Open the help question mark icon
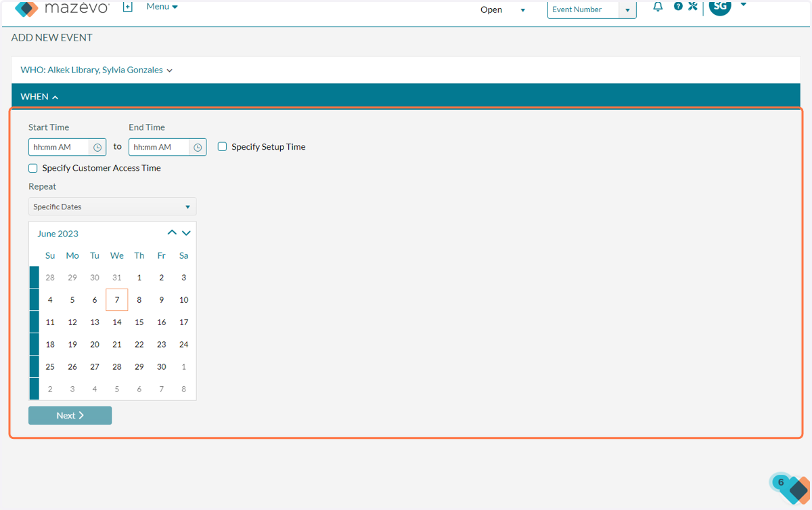812x510 pixels. 678,7
